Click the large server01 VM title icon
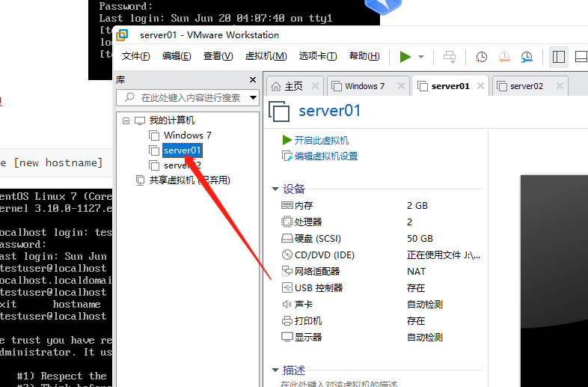 [279, 111]
